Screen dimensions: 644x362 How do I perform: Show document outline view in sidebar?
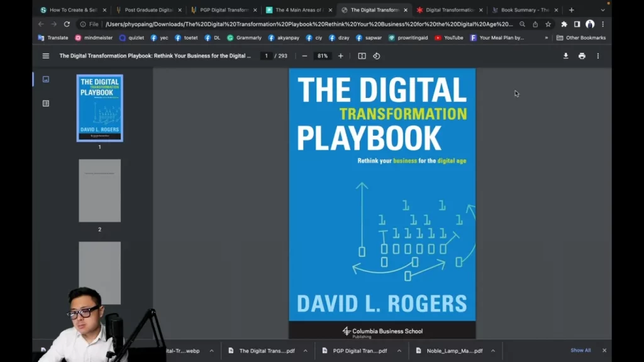(x=45, y=104)
